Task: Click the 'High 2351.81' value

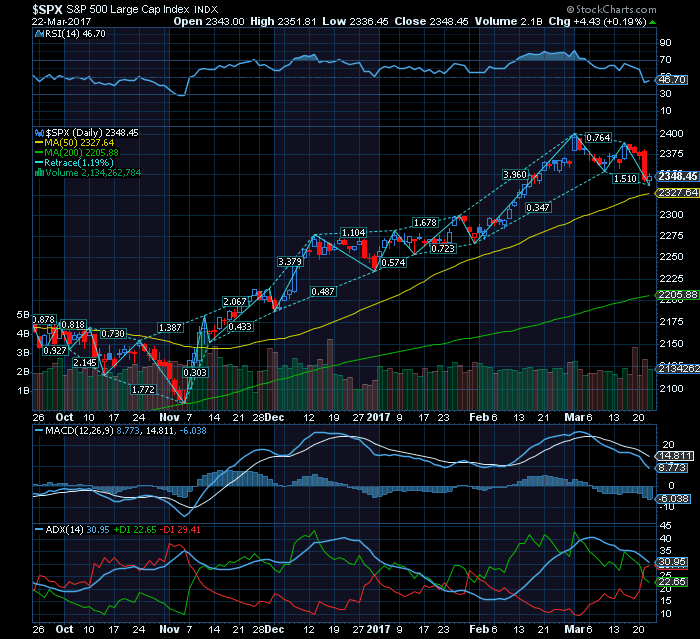Action: [283, 21]
